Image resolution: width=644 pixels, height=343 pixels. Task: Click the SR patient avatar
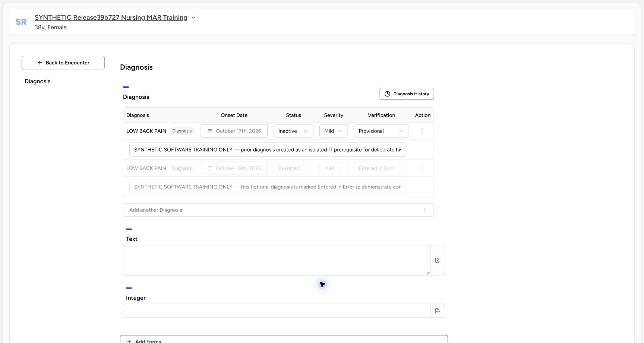coord(21,22)
